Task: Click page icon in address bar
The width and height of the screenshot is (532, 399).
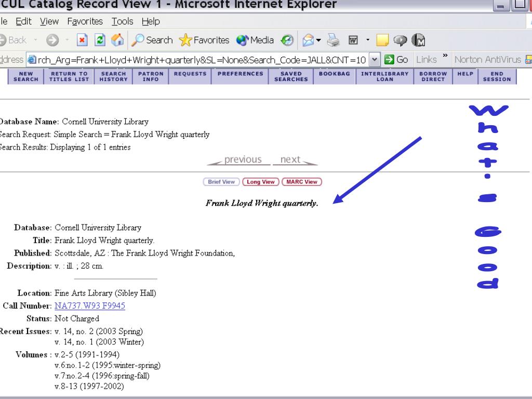Action: (x=32, y=60)
